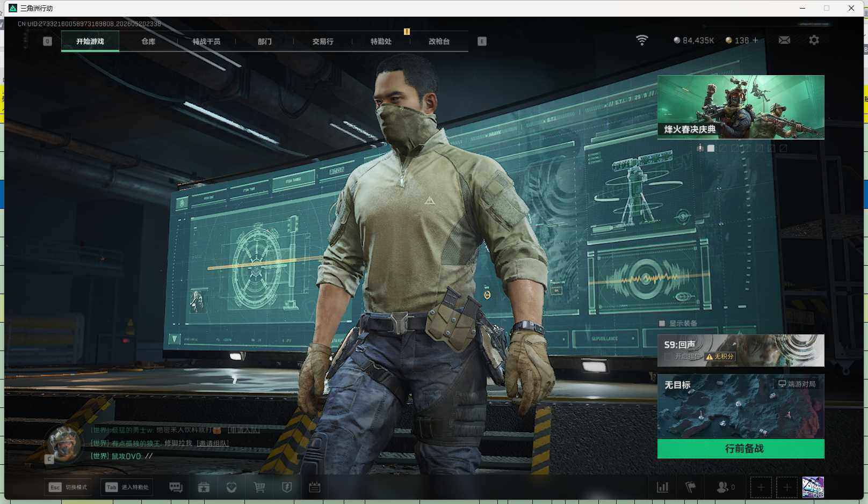The height and width of the screenshot is (504, 868).
Task: Open the star gift box icon
Action: 204,487
